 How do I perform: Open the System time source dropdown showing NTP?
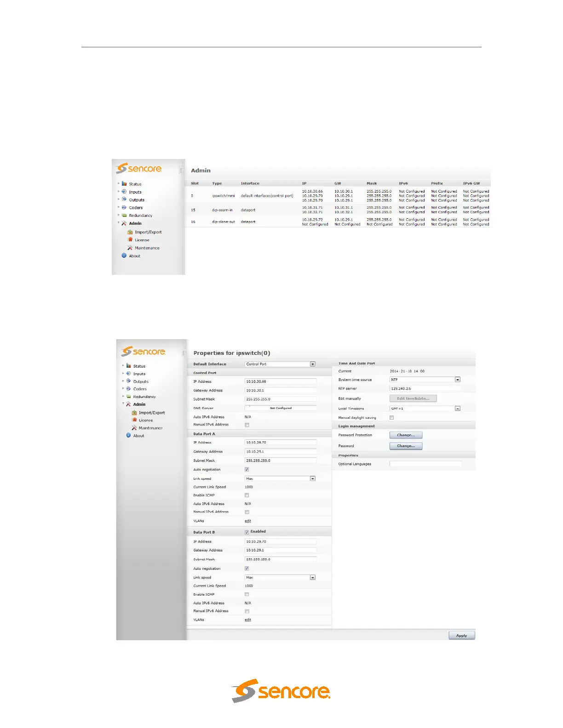[425, 380]
